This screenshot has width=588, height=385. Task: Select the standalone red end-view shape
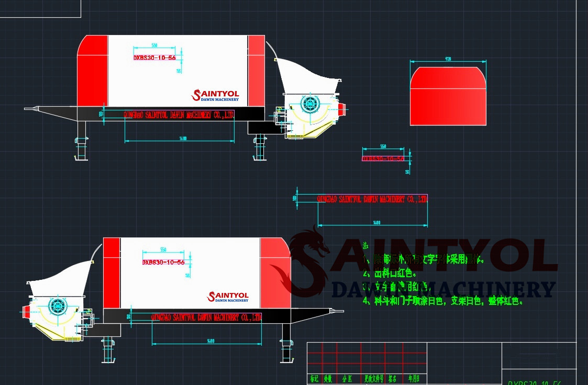coord(448,96)
